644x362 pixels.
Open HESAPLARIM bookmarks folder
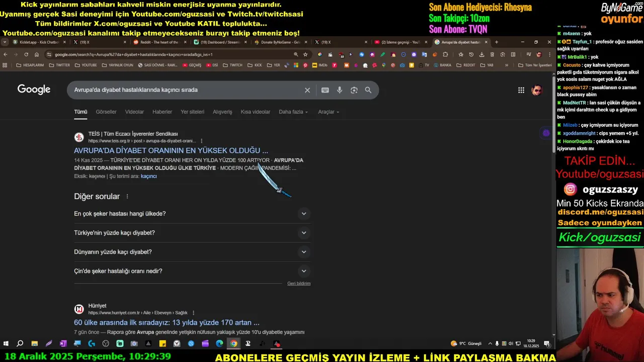[x=30, y=65]
